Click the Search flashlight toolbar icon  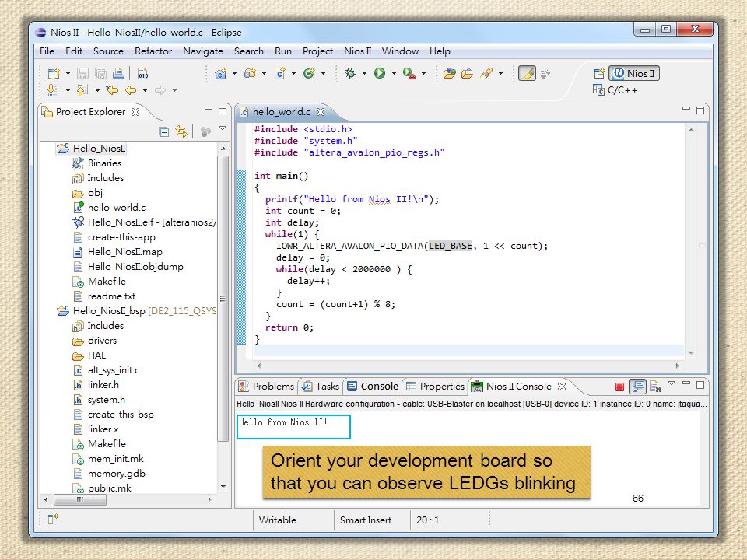pyautogui.click(x=486, y=73)
